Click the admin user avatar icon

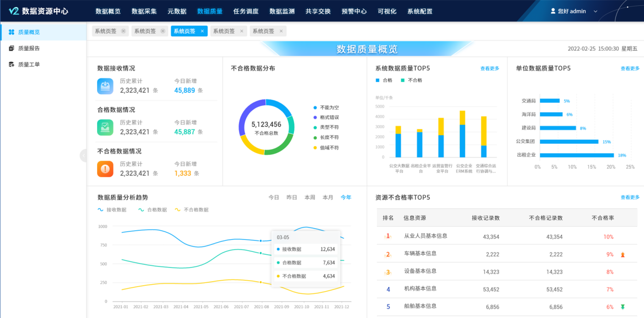click(553, 11)
